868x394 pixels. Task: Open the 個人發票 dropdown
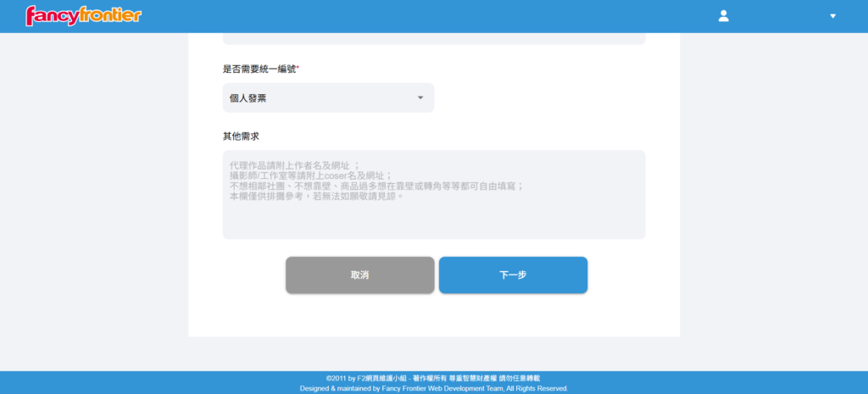[327, 98]
